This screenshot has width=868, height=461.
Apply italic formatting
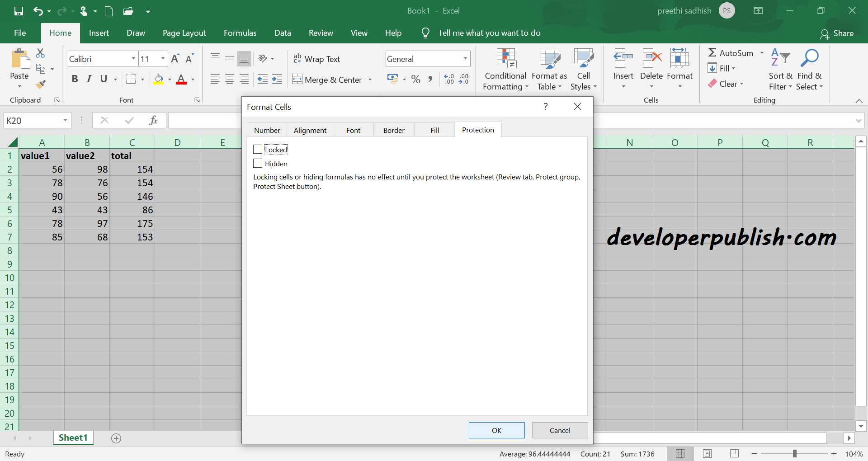(x=89, y=79)
